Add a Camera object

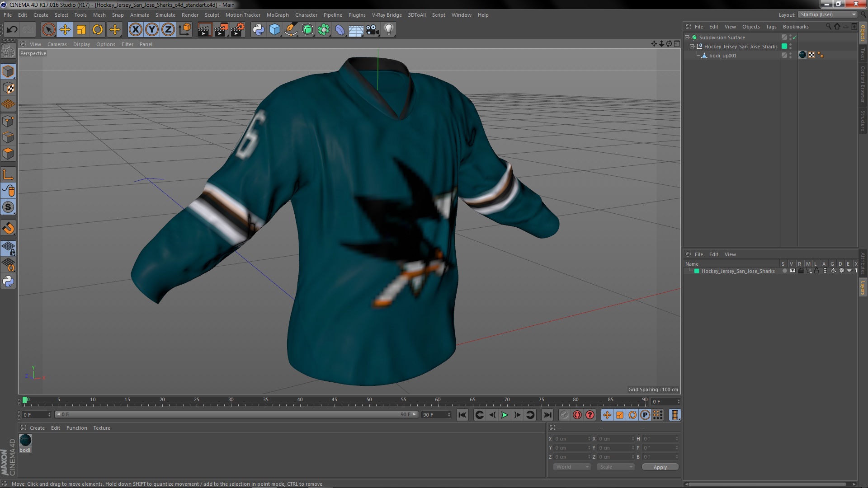(x=372, y=30)
